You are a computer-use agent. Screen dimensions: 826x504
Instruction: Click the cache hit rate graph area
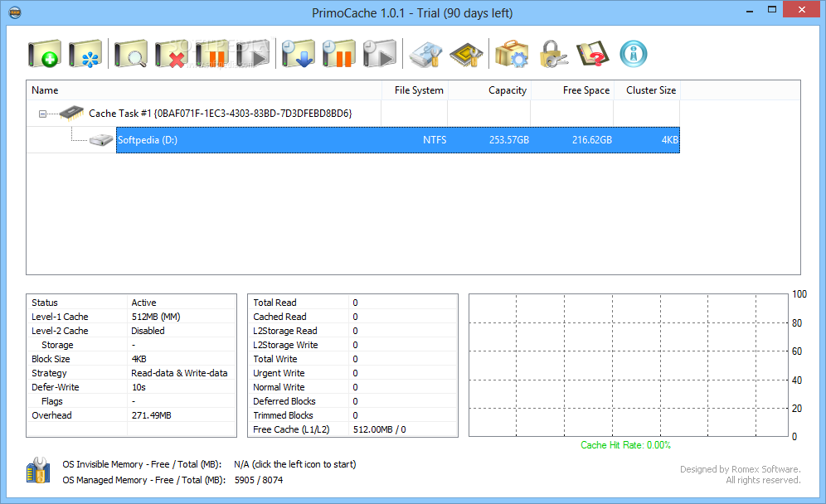[x=629, y=365]
